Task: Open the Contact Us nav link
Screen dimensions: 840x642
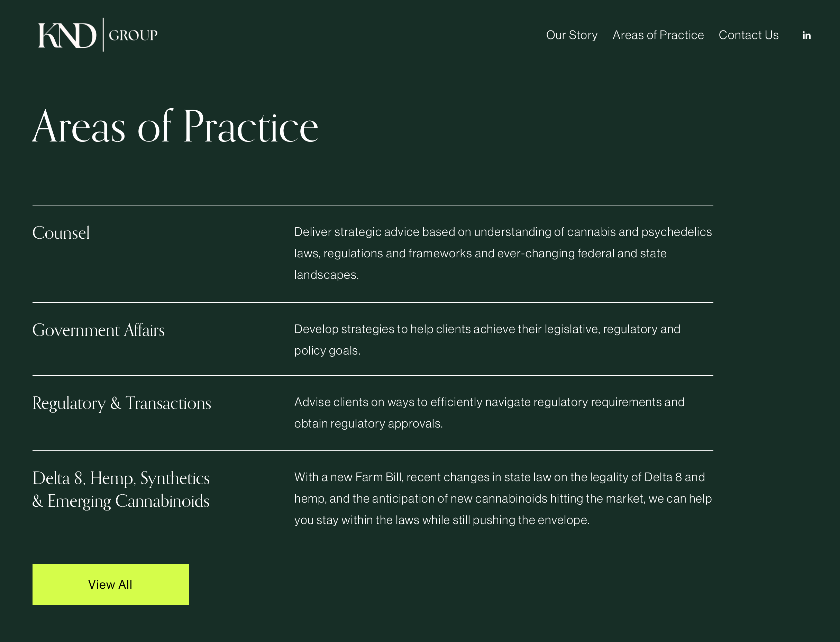Action: (x=749, y=35)
